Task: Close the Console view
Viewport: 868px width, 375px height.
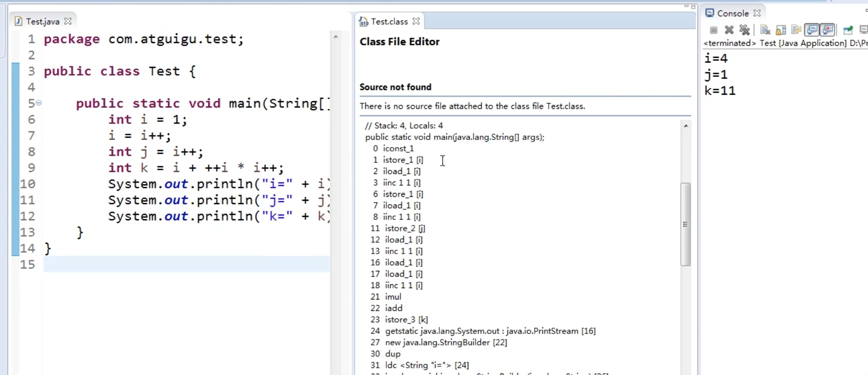Action: click(757, 13)
